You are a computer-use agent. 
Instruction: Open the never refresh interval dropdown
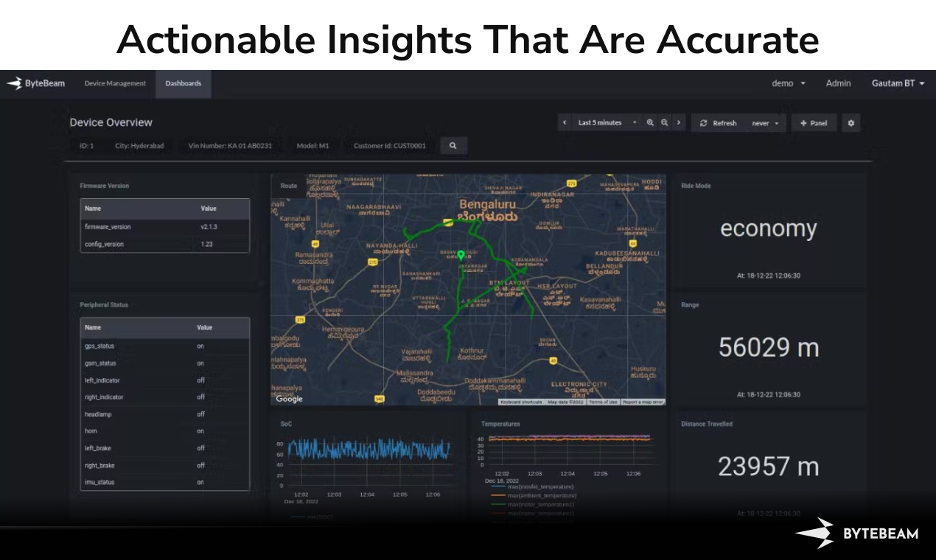pyautogui.click(x=765, y=123)
